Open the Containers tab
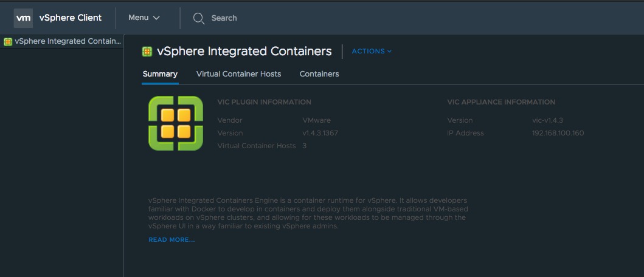 (319, 74)
